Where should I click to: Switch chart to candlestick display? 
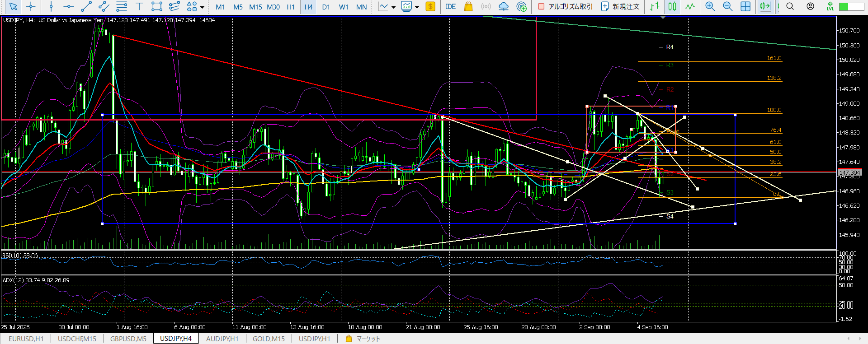tap(672, 7)
